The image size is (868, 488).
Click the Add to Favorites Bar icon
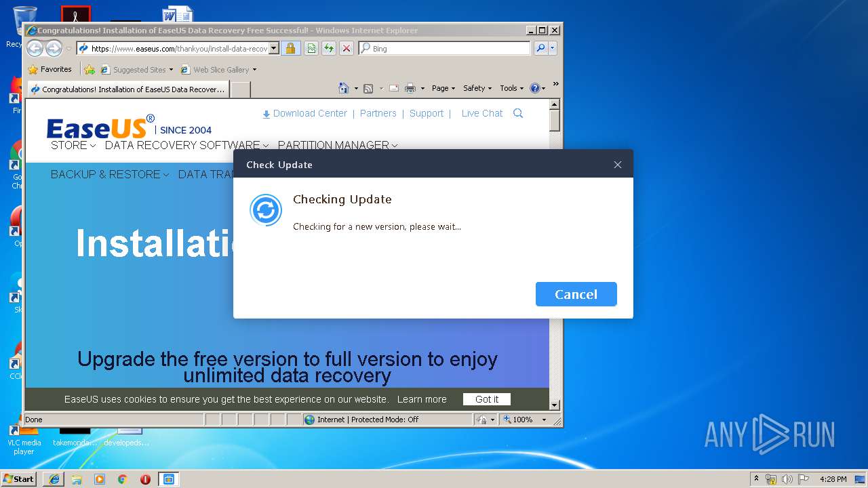coord(89,69)
